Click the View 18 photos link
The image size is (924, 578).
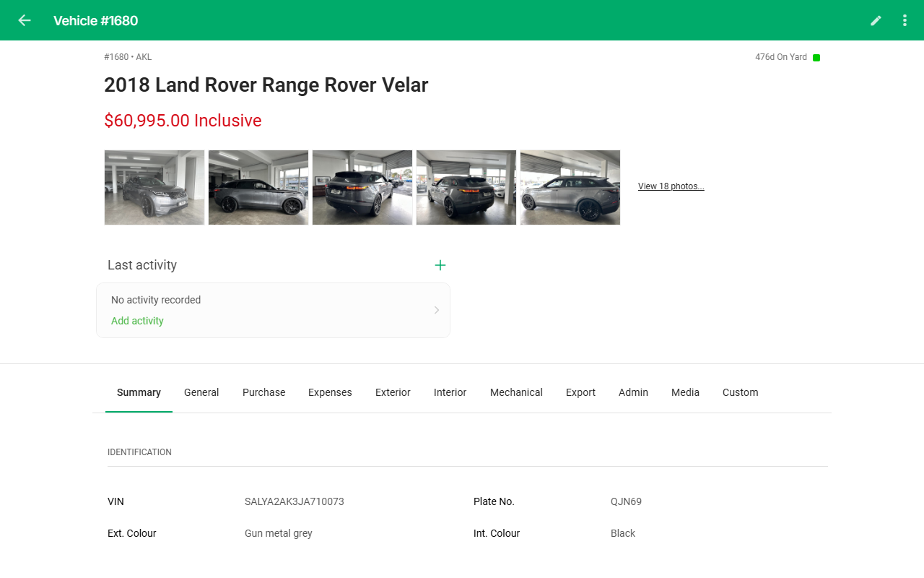671,186
